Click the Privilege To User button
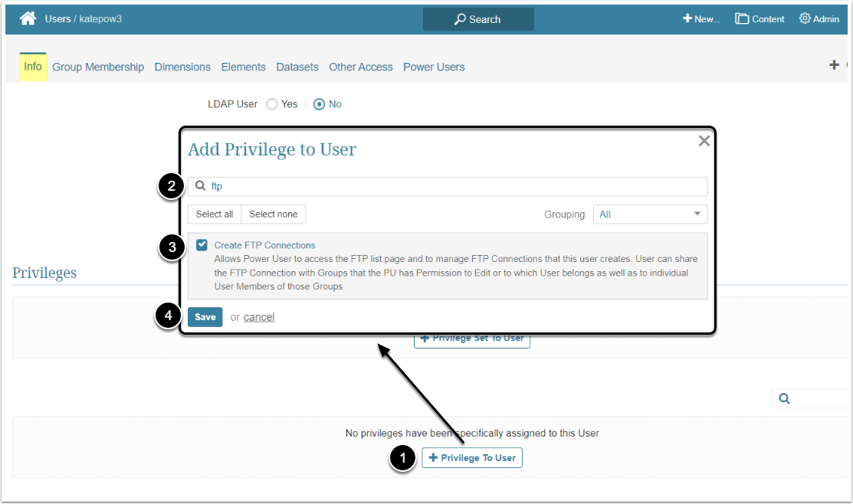The image size is (853, 504). (x=471, y=458)
